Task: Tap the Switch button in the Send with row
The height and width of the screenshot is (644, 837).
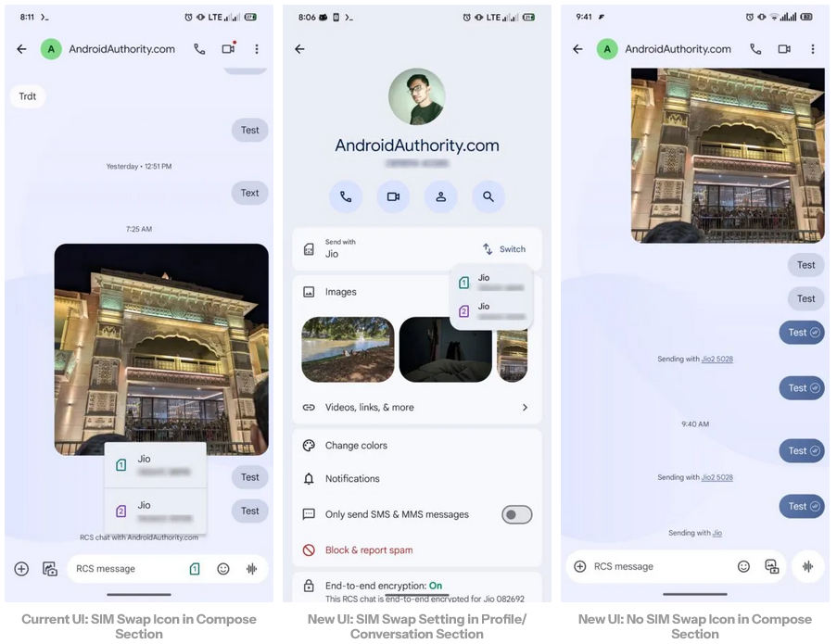Action: pyautogui.click(x=504, y=249)
